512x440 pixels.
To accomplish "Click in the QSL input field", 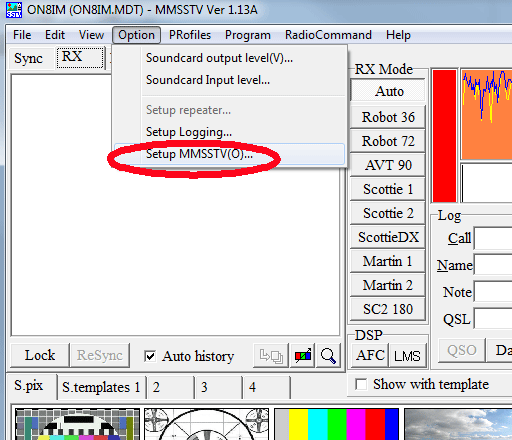I will (x=493, y=319).
